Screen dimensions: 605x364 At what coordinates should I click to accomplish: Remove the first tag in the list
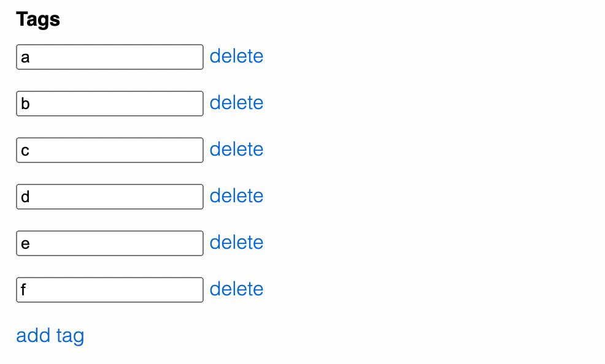(236, 56)
